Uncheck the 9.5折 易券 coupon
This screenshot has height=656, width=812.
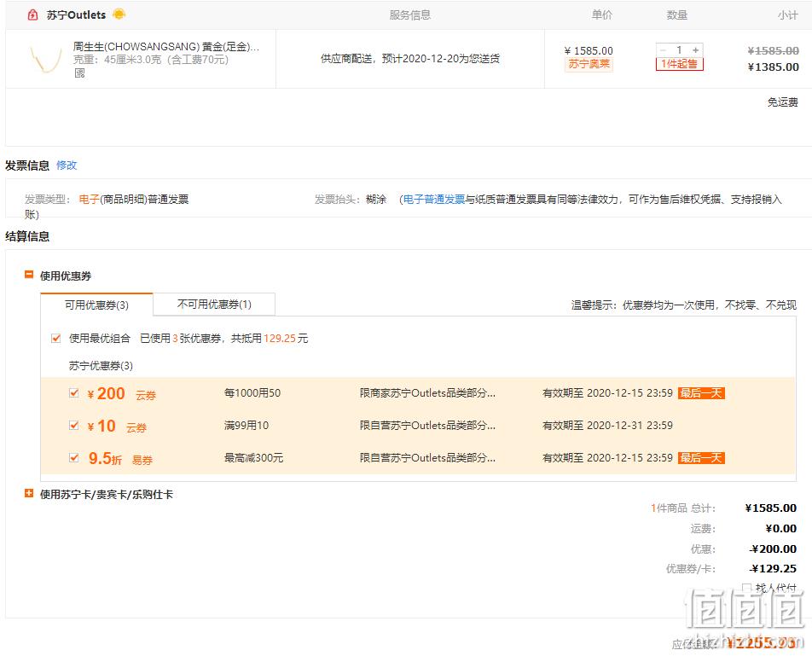pos(74,458)
